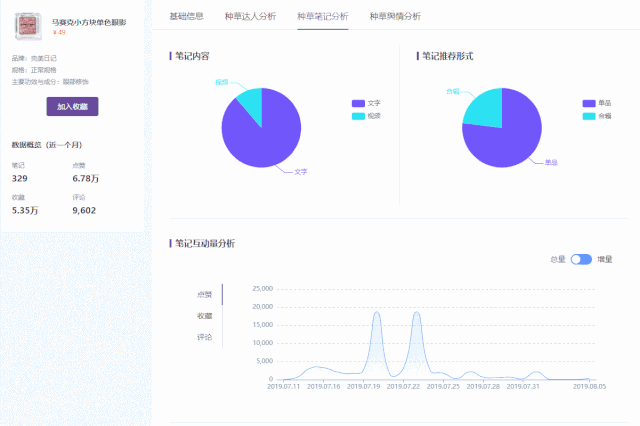
Task: Toggle the 视频 legend swatch
Action: click(358, 116)
